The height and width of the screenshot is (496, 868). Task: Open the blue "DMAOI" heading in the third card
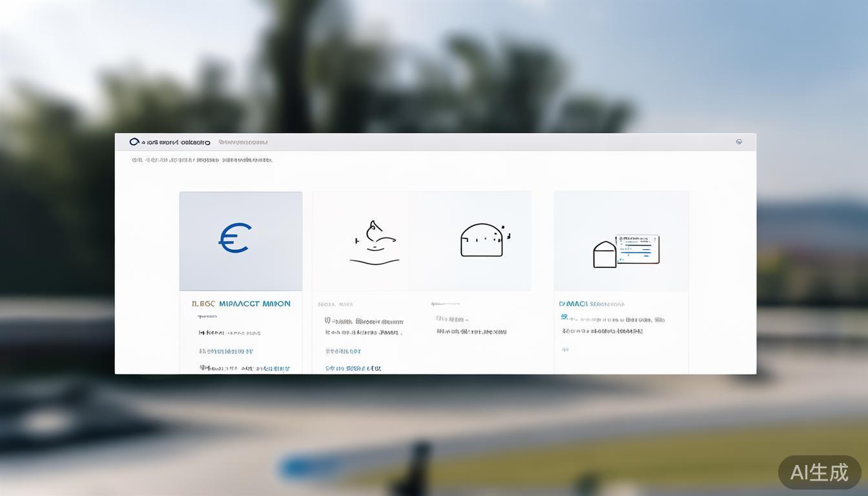click(573, 304)
